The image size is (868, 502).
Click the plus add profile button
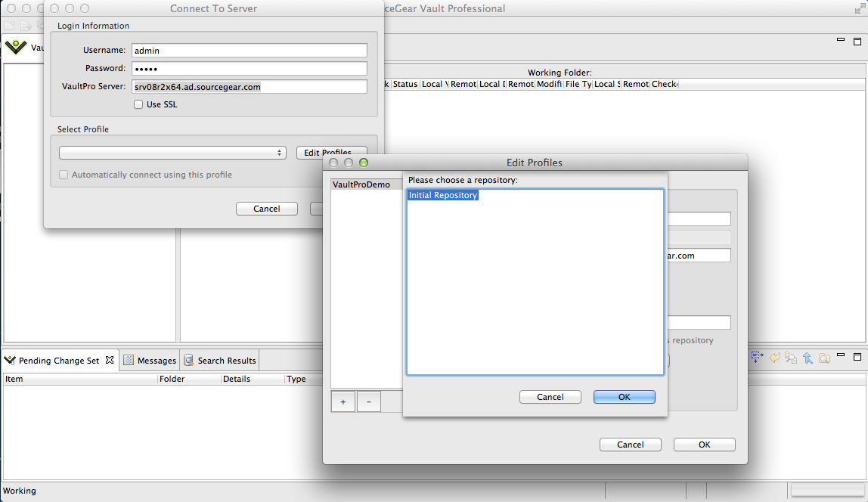(x=343, y=401)
